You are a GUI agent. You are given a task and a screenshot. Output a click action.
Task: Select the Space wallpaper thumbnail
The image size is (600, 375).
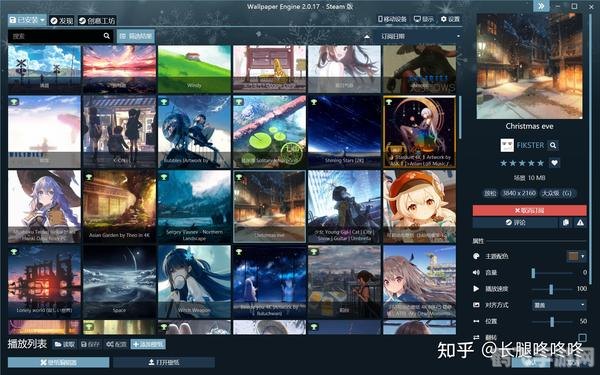point(119,282)
